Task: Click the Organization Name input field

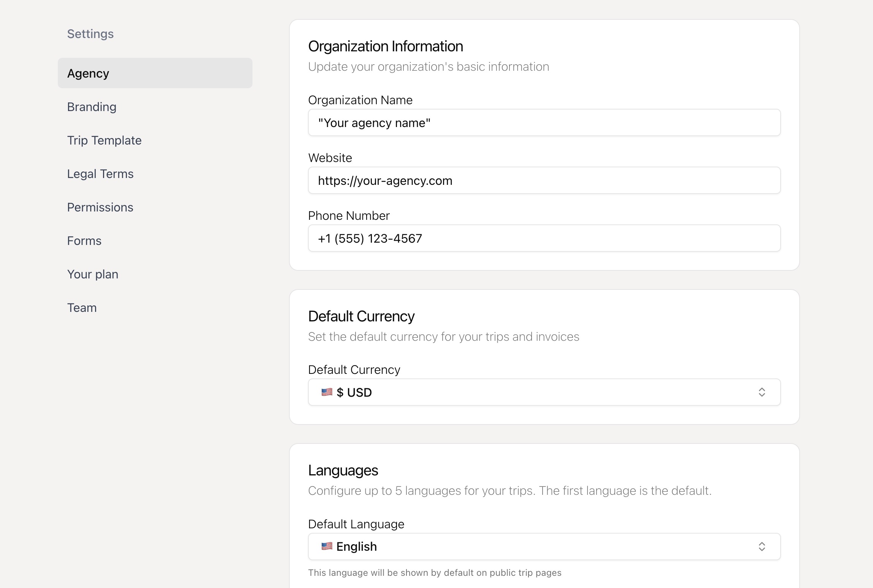Action: (x=544, y=123)
